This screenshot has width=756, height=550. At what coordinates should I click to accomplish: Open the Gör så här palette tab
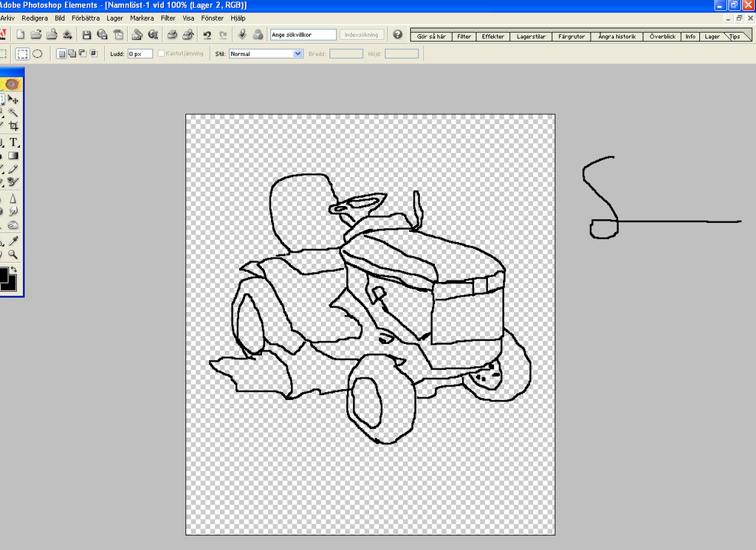point(431,37)
